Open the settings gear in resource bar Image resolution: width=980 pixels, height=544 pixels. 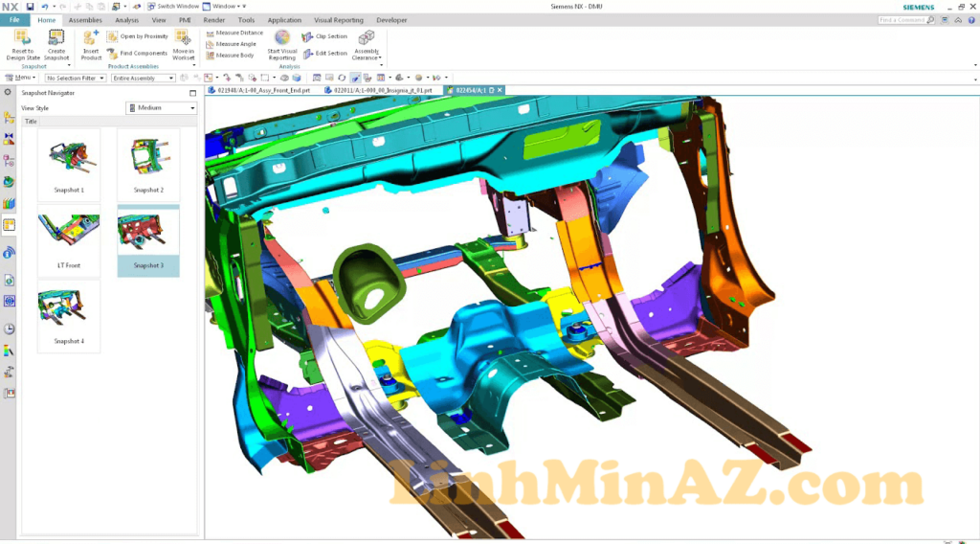[8, 92]
